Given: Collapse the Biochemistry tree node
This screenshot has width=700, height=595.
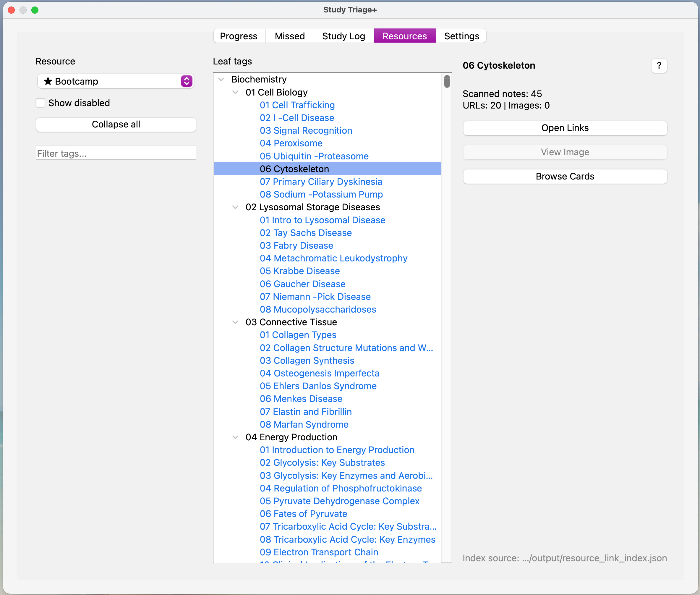Looking at the screenshot, I should [221, 79].
